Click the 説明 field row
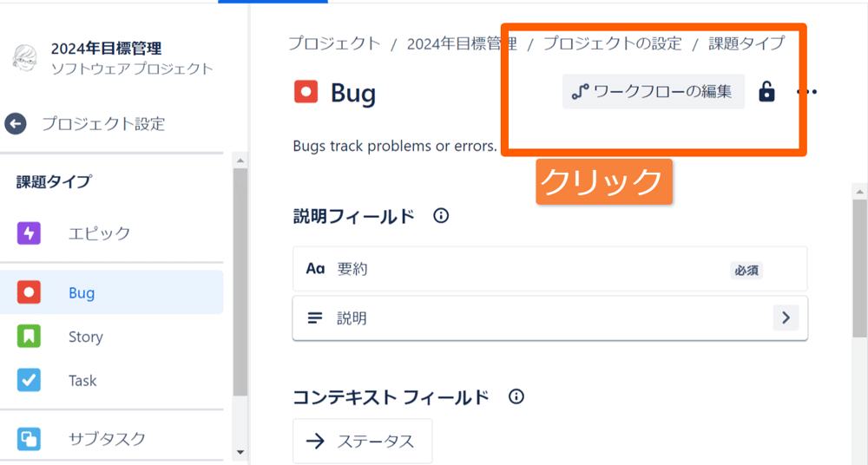 point(549,318)
